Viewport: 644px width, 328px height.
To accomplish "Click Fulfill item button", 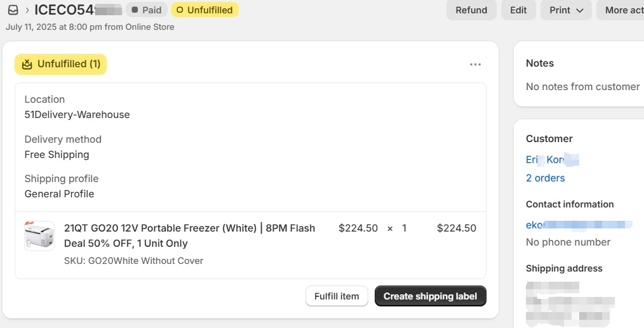I will [337, 296].
